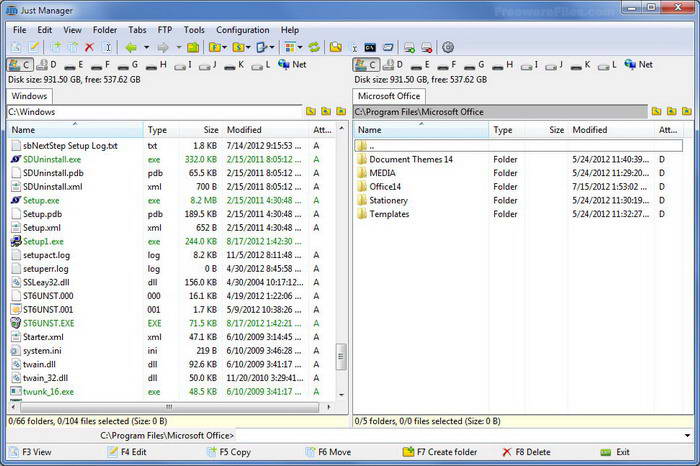
Task: Open the Tools menu
Action: (194, 30)
